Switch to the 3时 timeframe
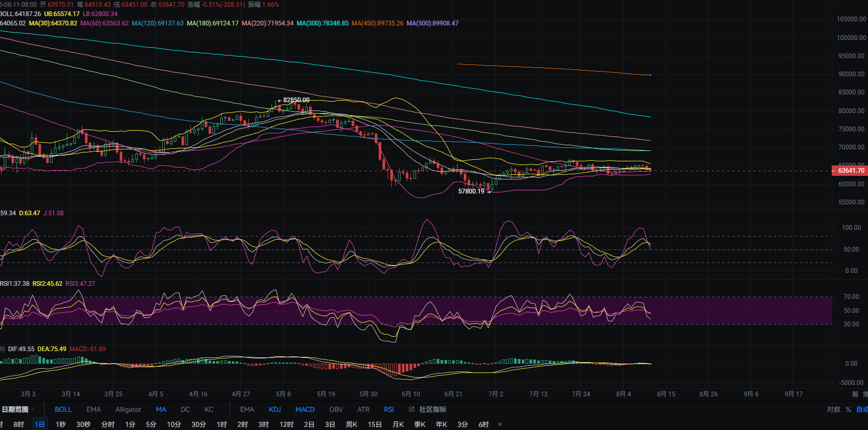The width and height of the screenshot is (868, 430). (x=264, y=424)
